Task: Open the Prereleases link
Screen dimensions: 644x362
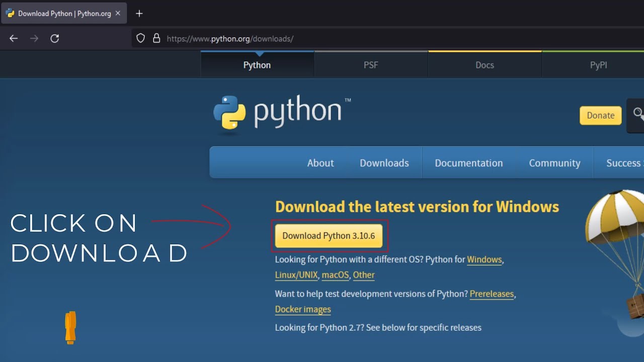Action: click(x=492, y=294)
